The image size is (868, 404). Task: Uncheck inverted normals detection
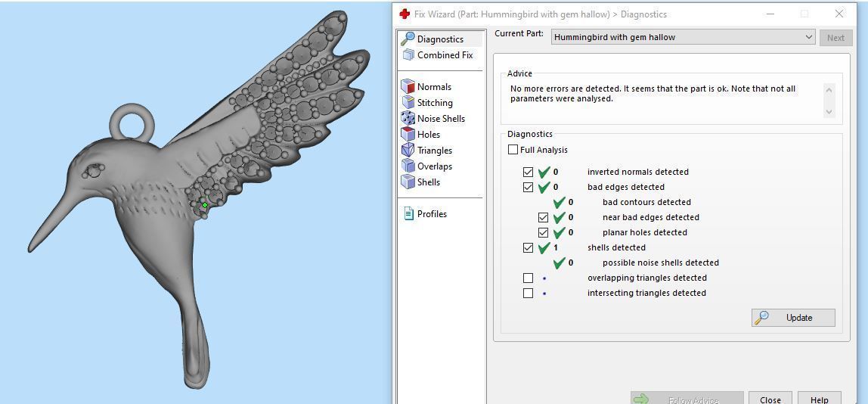click(x=528, y=172)
